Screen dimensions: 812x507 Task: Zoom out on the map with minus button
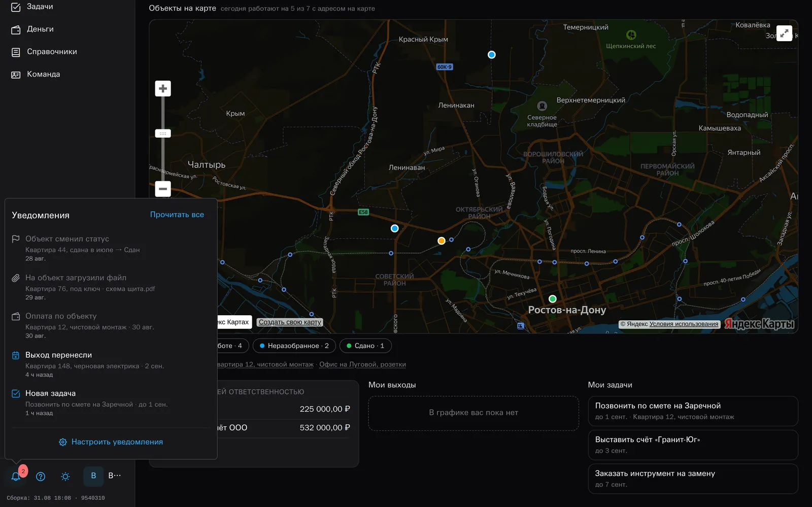coord(163,189)
